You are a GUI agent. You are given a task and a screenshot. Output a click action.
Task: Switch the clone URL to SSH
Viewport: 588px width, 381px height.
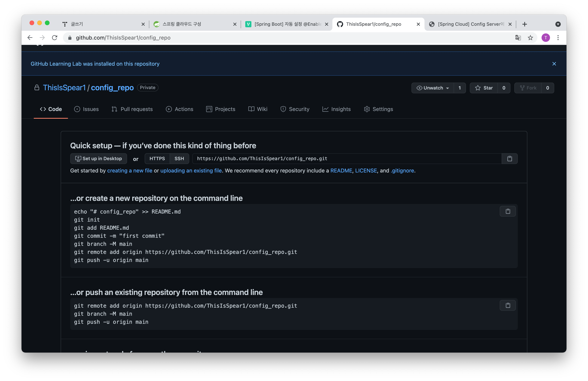(179, 158)
